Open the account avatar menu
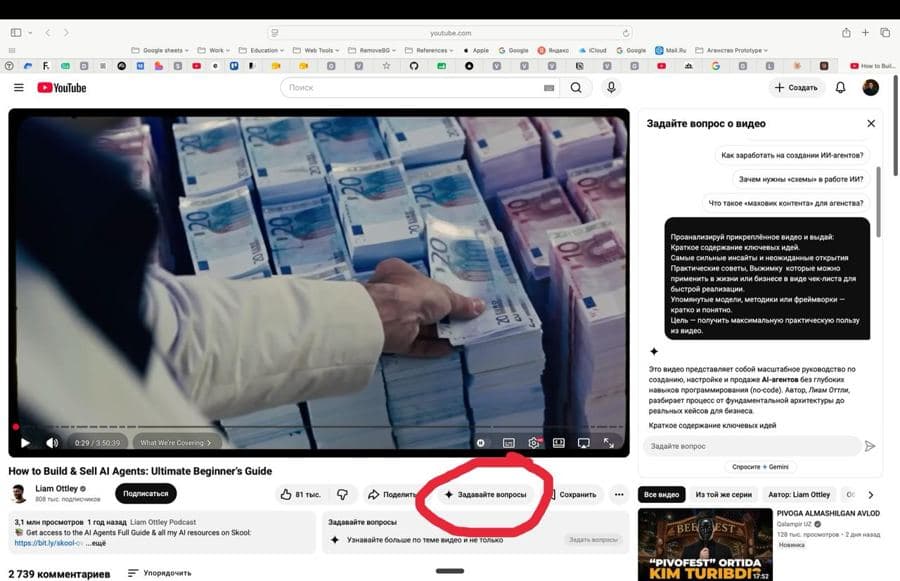The image size is (900, 581). pyautogui.click(x=870, y=87)
